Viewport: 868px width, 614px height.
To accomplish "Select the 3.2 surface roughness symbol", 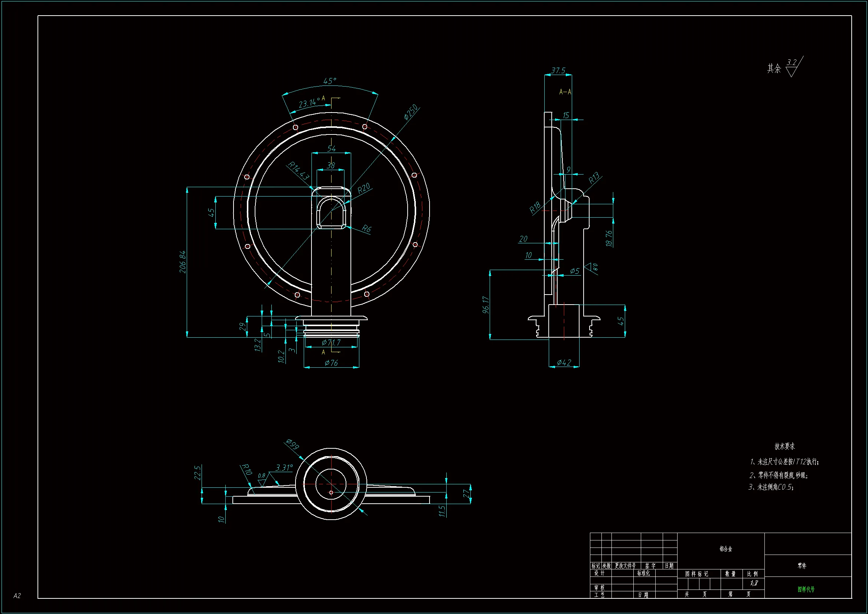I will point(792,63).
